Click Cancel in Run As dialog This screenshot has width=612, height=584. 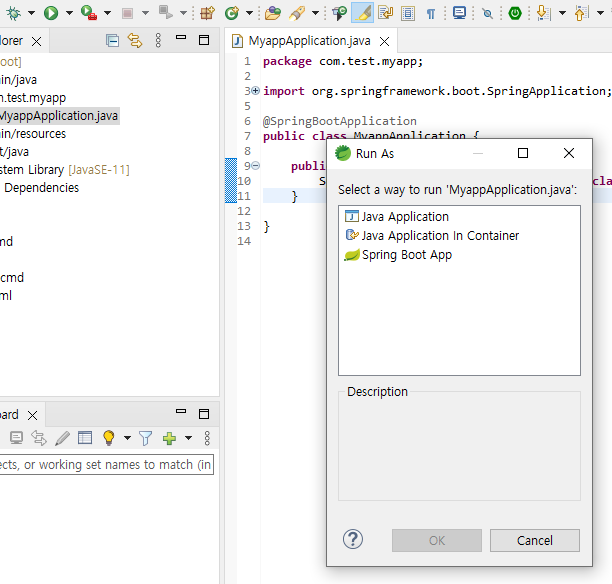pyautogui.click(x=535, y=540)
